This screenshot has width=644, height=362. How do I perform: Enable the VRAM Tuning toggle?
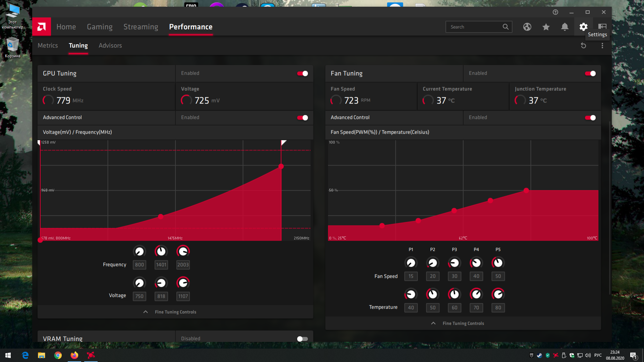point(302,339)
